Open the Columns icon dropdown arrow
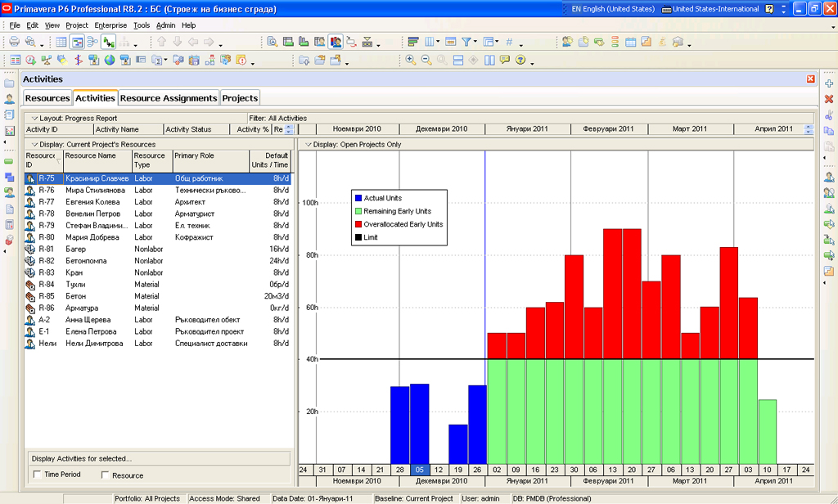This screenshot has width=838, height=504. tap(438, 42)
